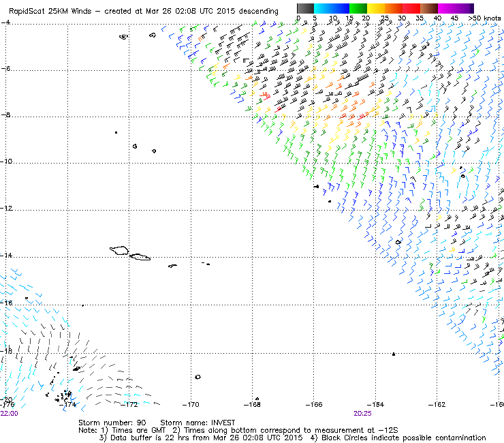The width and height of the screenshot is (504, 443).
Task: Click note 1 "Times are GMT"
Action: (135, 430)
